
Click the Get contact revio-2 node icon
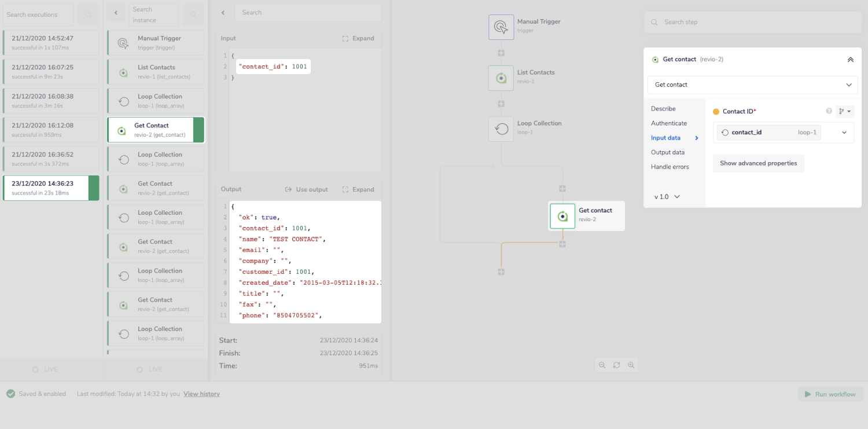coord(561,216)
